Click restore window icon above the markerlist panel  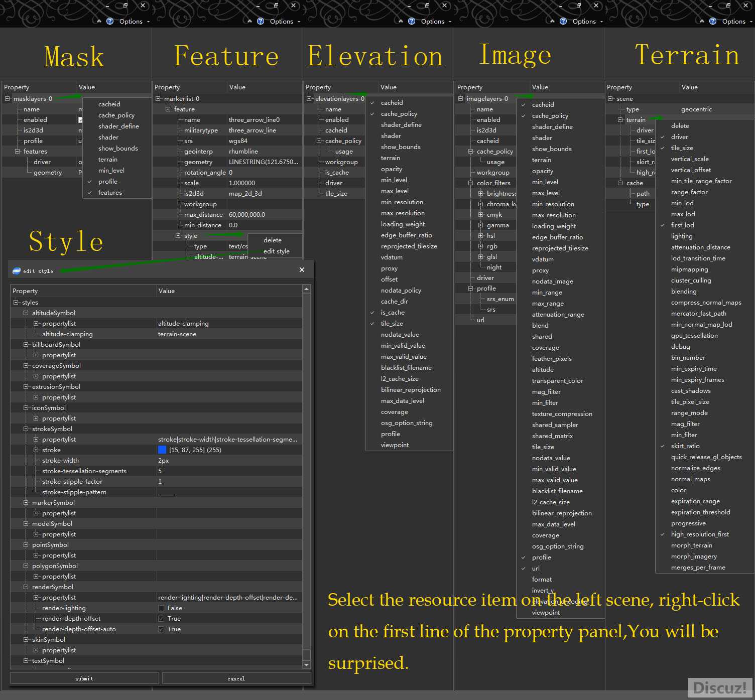[x=276, y=5]
